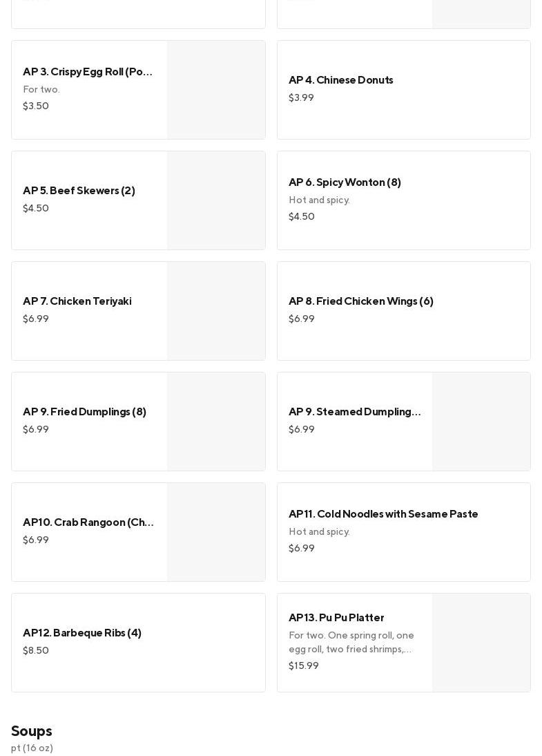Click the Crispy Egg Roll image placeholder

tap(216, 90)
